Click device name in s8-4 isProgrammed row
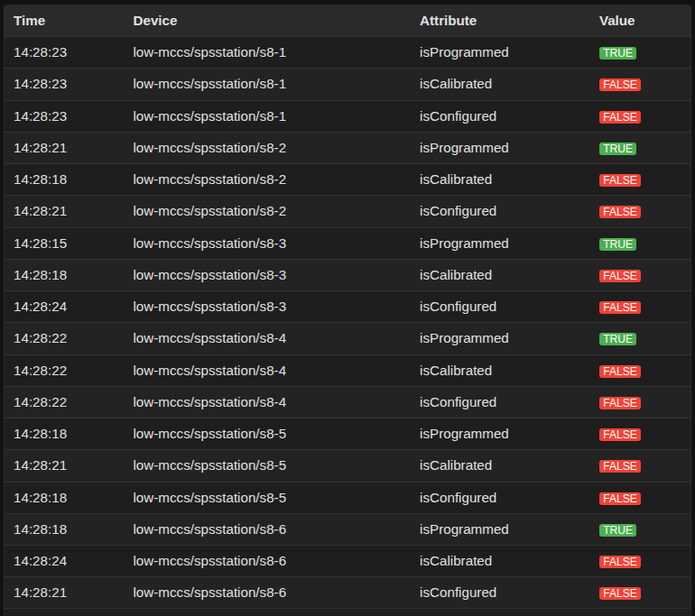This screenshot has width=695, height=616. 209,338
